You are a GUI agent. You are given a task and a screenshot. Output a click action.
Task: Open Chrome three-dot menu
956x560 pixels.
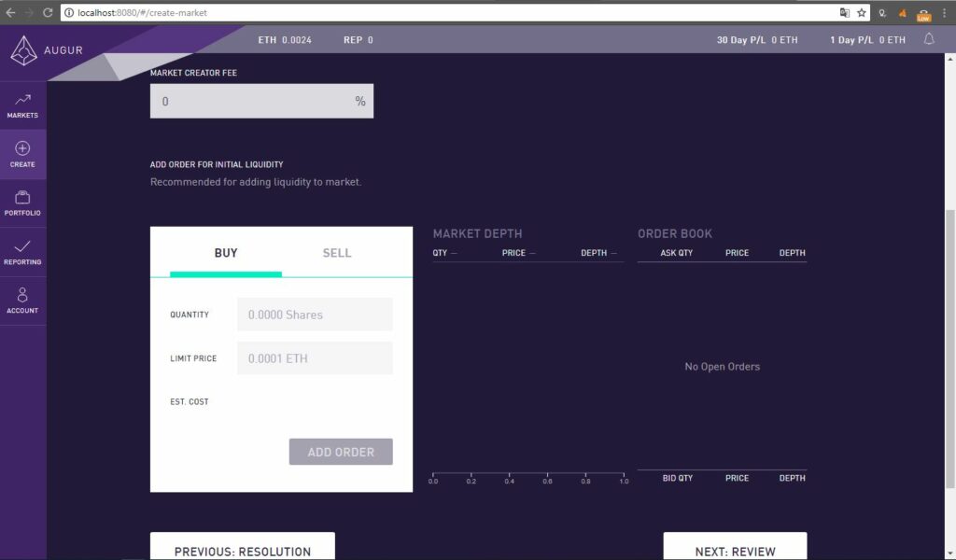(944, 13)
